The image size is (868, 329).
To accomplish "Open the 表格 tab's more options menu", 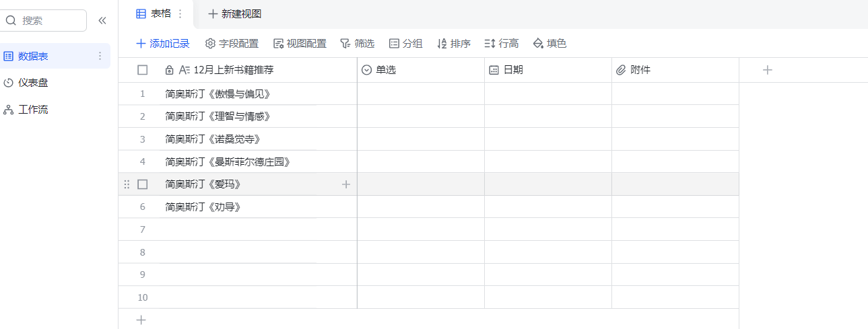I will tap(180, 13).
